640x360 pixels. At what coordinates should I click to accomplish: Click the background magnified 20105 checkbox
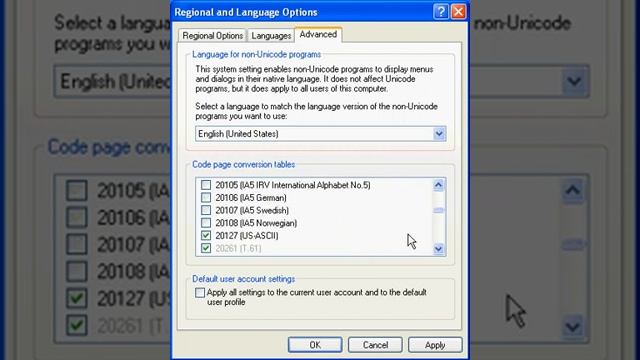(x=76, y=190)
